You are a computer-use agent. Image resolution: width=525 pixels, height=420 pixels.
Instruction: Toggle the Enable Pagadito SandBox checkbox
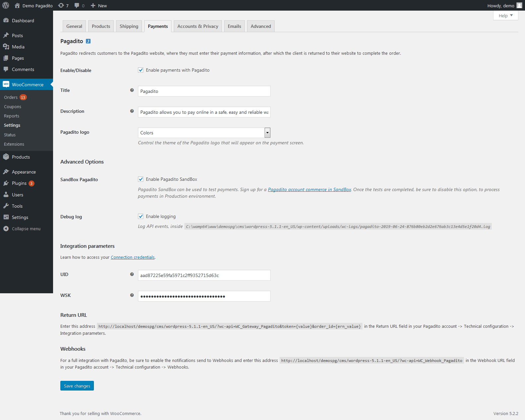[141, 179]
